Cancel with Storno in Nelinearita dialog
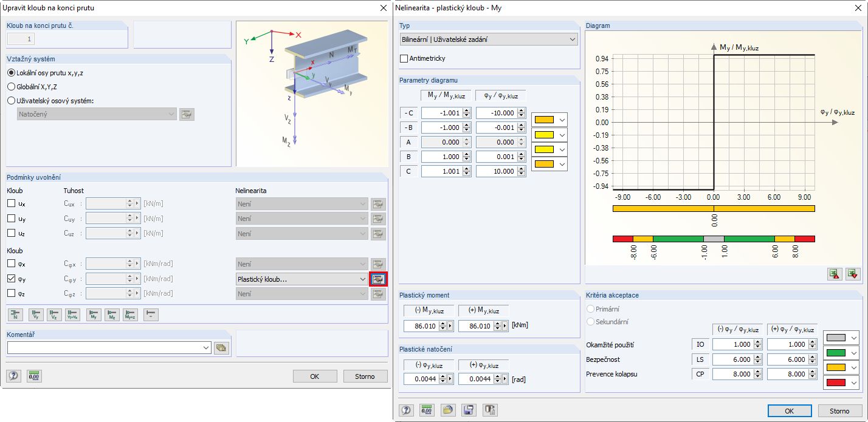 tap(840, 411)
